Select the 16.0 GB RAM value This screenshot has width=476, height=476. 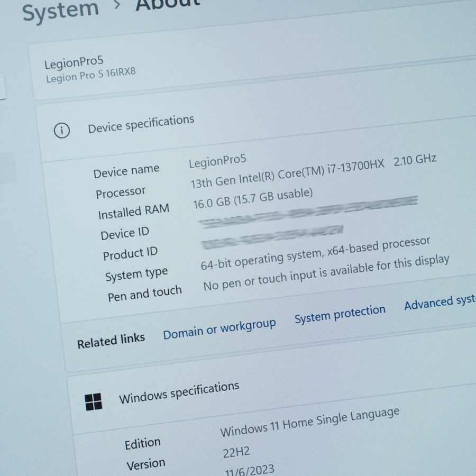[253, 198]
